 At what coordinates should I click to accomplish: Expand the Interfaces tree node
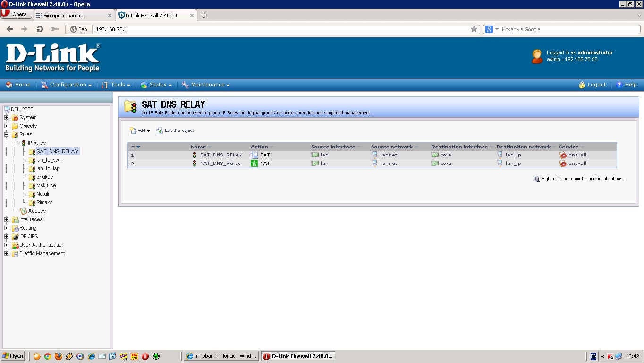click(7, 220)
